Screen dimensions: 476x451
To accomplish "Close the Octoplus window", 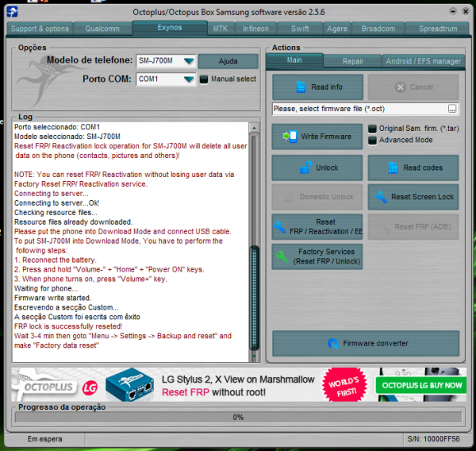I will pyautogui.click(x=466, y=12).
